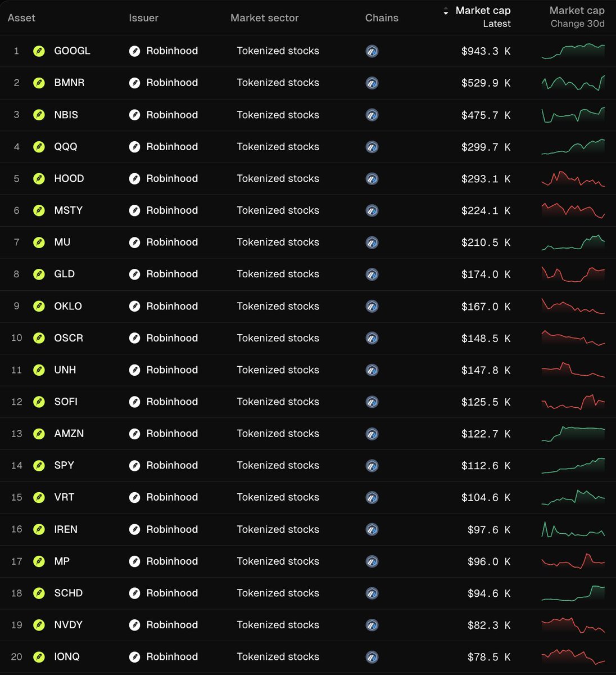The width and height of the screenshot is (616, 675).
Task: Click the Robinhood label on the HOOD row
Action: tap(172, 178)
